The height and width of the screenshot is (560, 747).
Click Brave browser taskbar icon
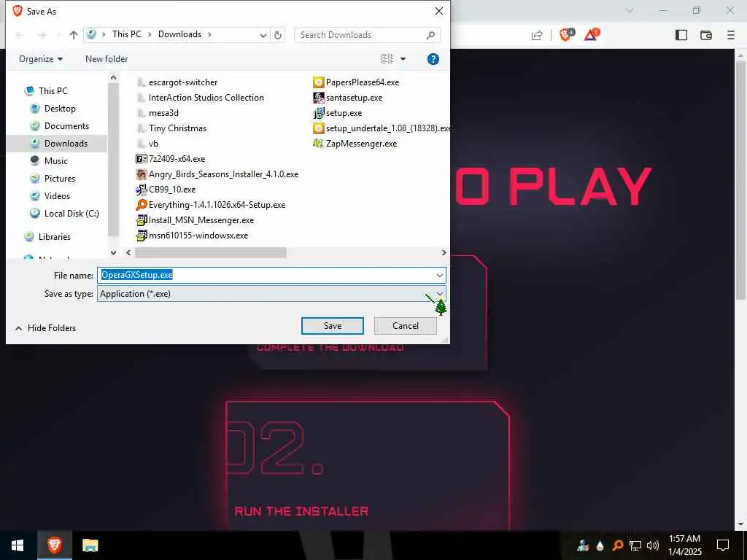tap(54, 545)
